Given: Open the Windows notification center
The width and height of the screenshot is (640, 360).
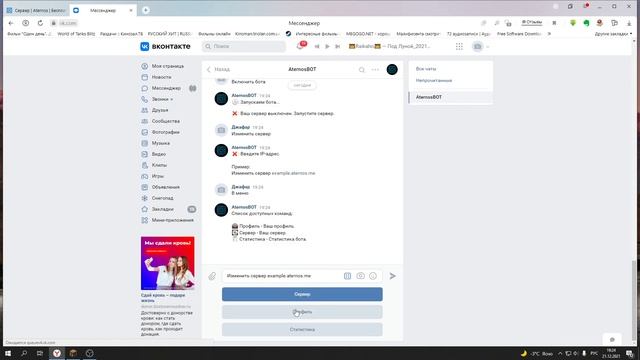Looking at the screenshot, I should tap(630, 353).
